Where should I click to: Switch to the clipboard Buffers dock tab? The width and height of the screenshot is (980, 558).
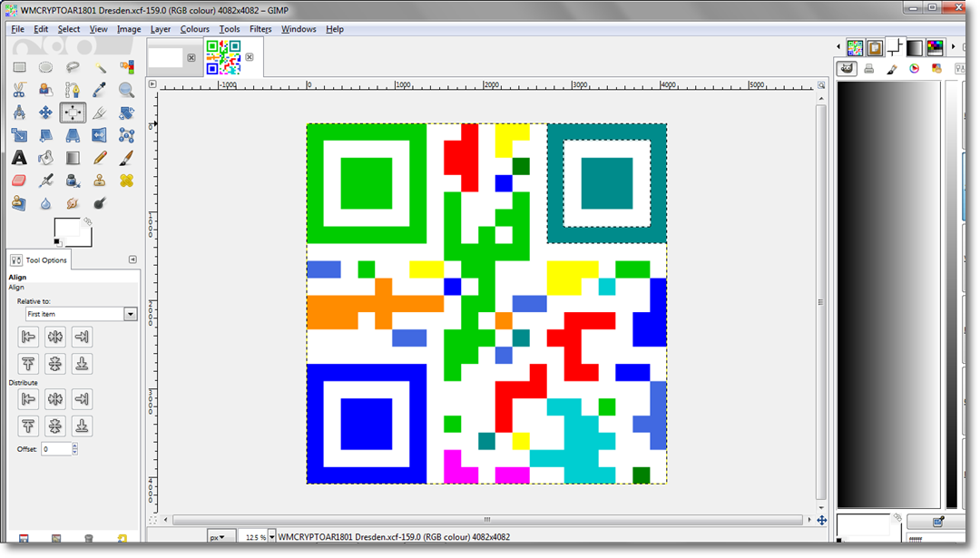[x=875, y=47]
